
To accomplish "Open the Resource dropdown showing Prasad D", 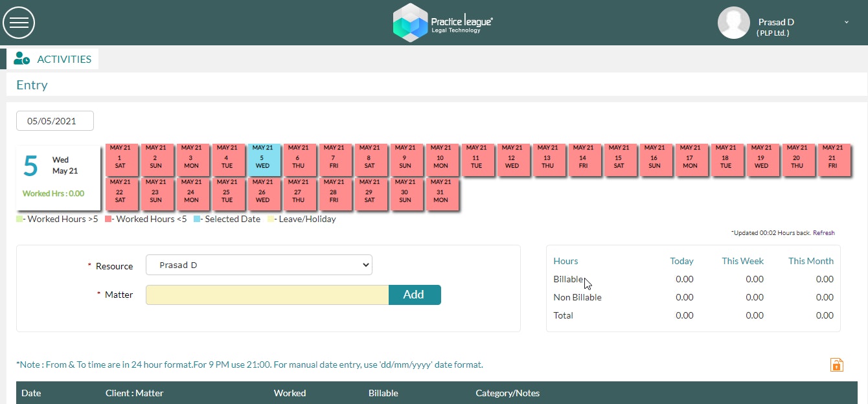I will pos(259,265).
